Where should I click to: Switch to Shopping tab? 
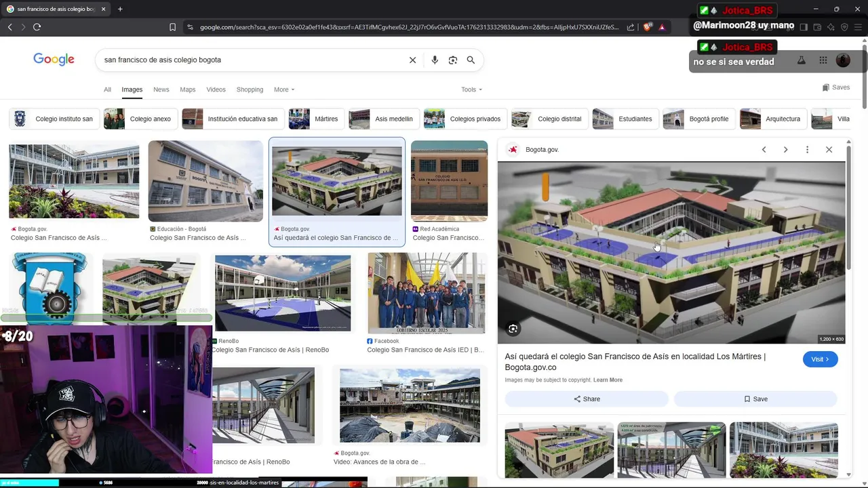tap(250, 89)
